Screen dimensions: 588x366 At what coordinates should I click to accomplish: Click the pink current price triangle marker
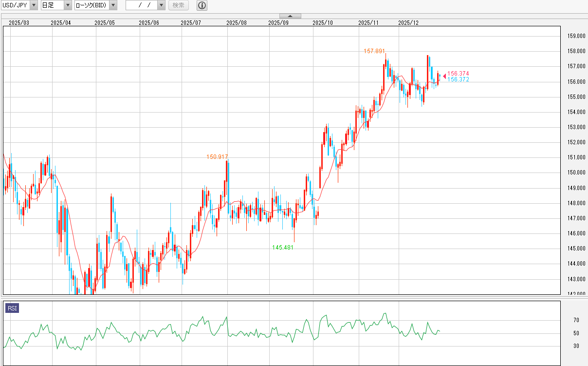pos(444,76)
